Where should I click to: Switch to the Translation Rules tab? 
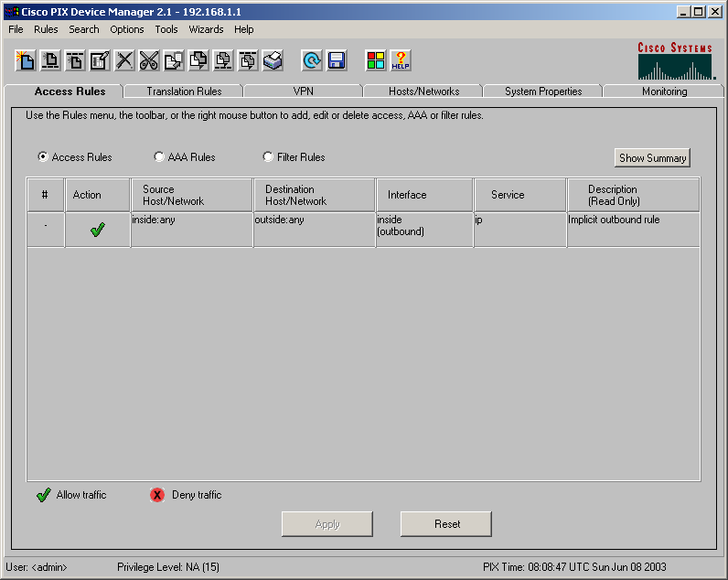(x=184, y=91)
